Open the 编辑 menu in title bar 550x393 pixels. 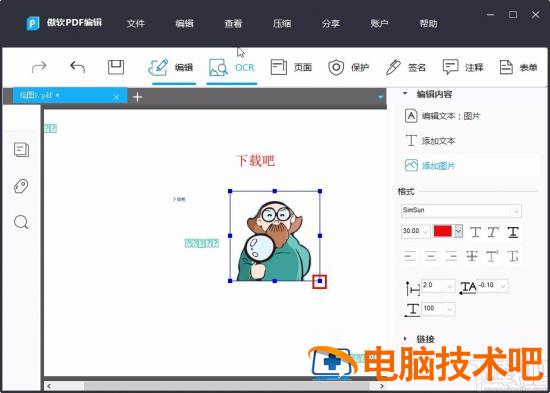[185, 24]
